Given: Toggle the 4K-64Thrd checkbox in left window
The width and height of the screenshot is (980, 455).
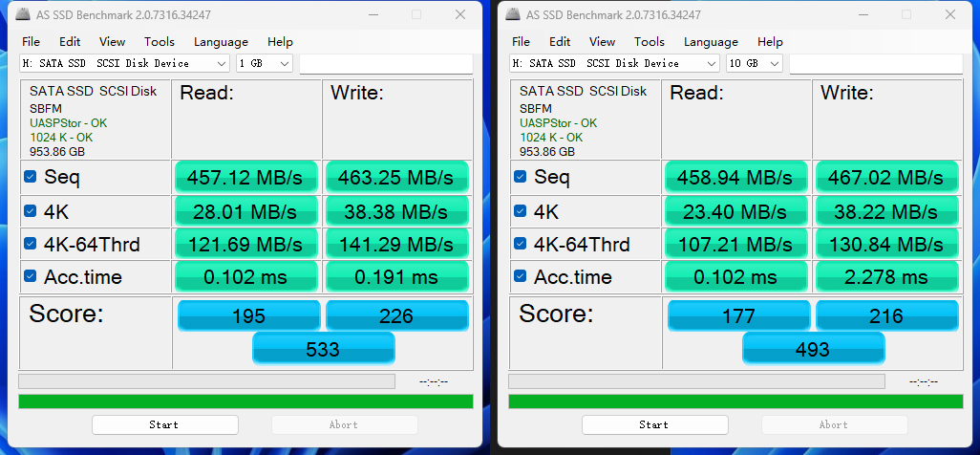Looking at the screenshot, I should [31, 244].
